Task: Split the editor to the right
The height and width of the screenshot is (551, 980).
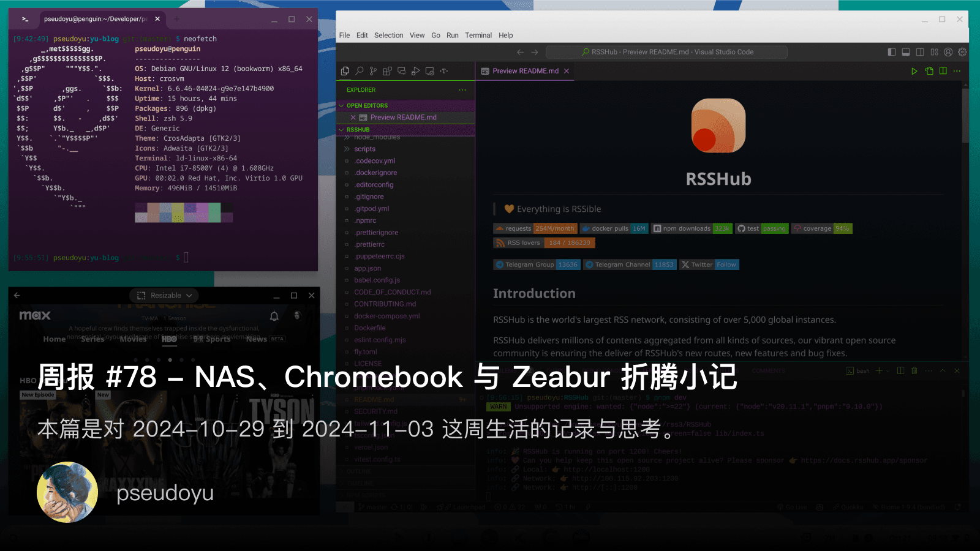Action: [x=943, y=71]
